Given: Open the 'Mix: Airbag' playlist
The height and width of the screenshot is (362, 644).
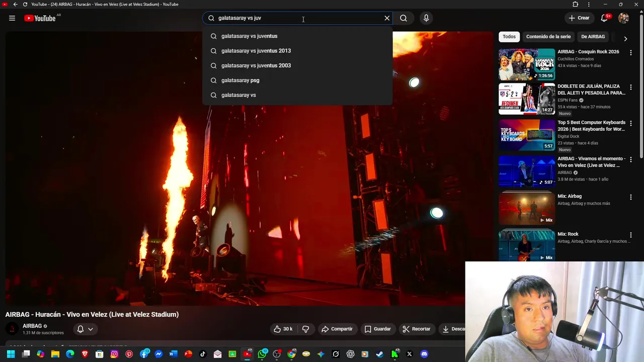Looking at the screenshot, I should coord(527,208).
